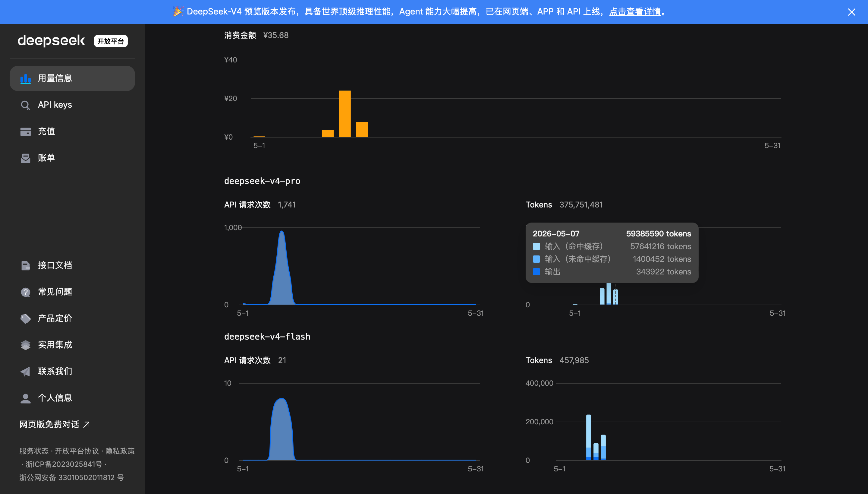Click the 2026-05-07 tooltip date

556,234
